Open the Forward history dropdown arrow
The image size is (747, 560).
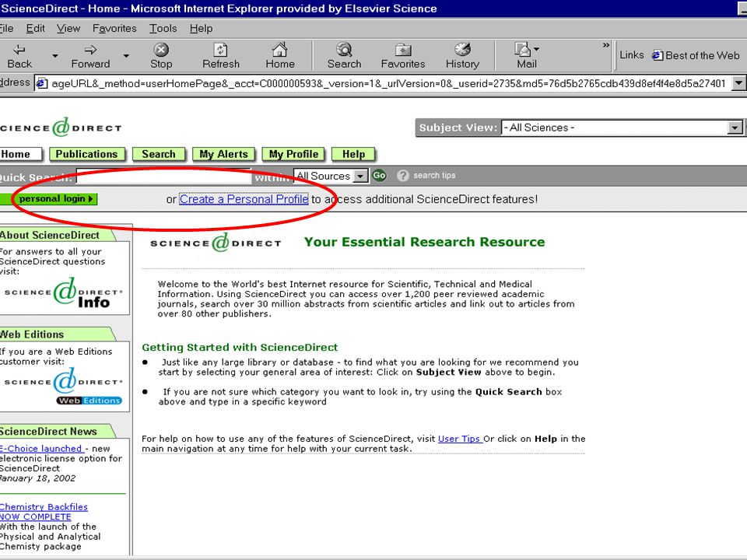pyautogui.click(x=126, y=56)
